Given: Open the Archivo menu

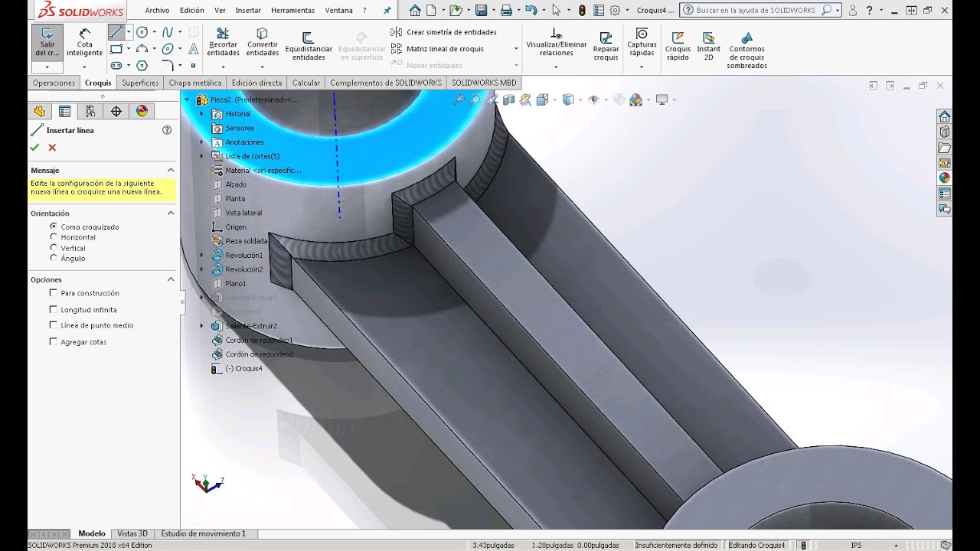Looking at the screenshot, I should tap(157, 10).
